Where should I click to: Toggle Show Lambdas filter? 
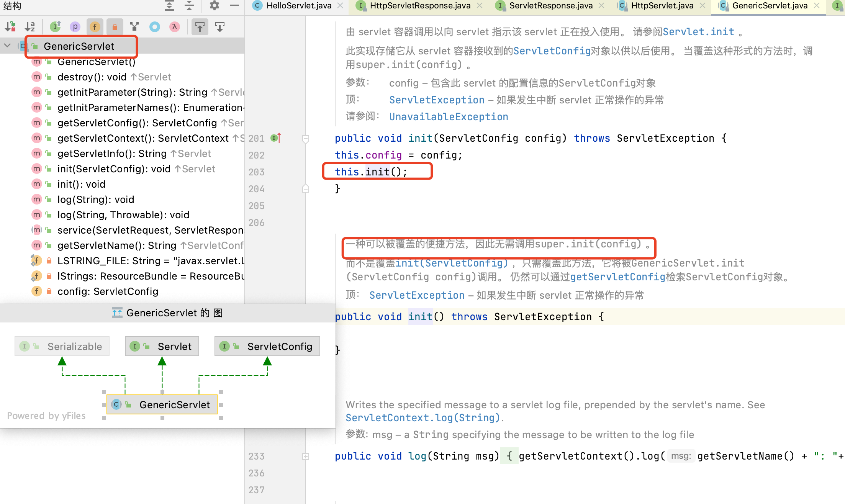(175, 27)
